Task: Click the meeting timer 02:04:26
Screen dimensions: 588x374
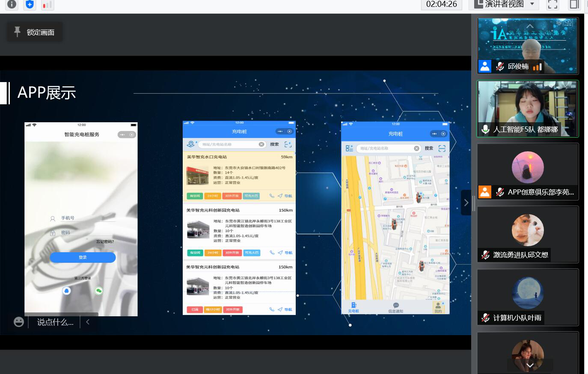Action: coord(441,4)
